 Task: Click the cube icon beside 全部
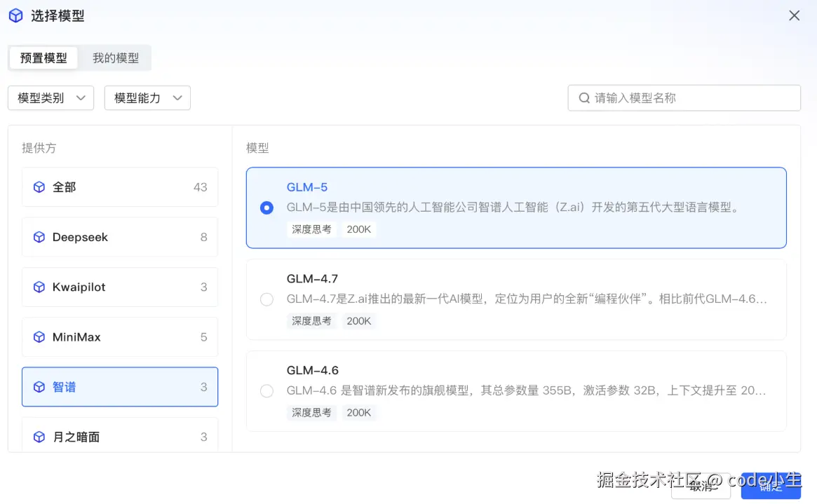click(x=39, y=187)
